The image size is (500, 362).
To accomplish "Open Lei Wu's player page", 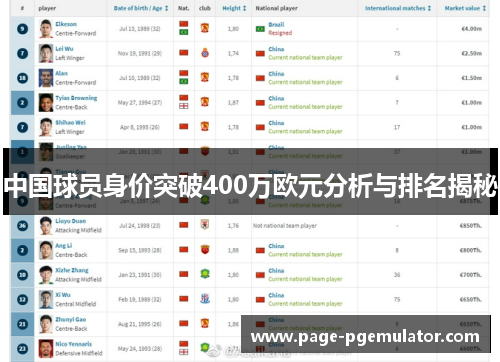I will click(64, 49).
